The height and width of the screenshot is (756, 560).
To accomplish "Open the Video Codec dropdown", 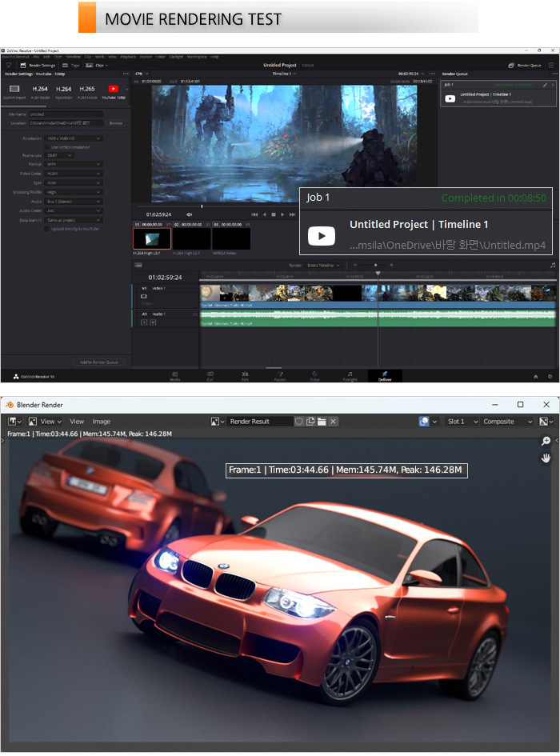I will pyautogui.click(x=74, y=174).
